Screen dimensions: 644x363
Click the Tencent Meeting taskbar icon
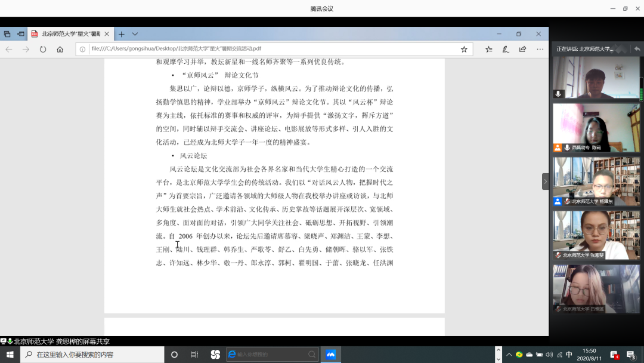pyautogui.click(x=330, y=355)
